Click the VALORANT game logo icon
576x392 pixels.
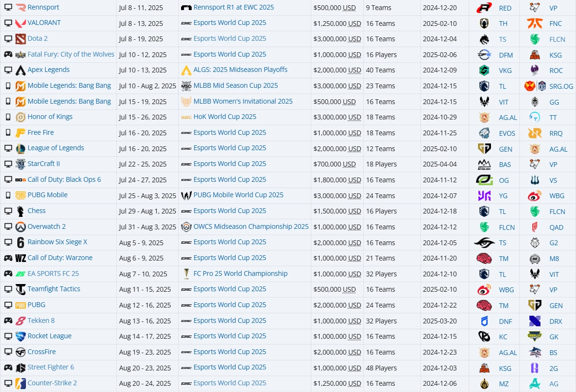[x=21, y=23]
